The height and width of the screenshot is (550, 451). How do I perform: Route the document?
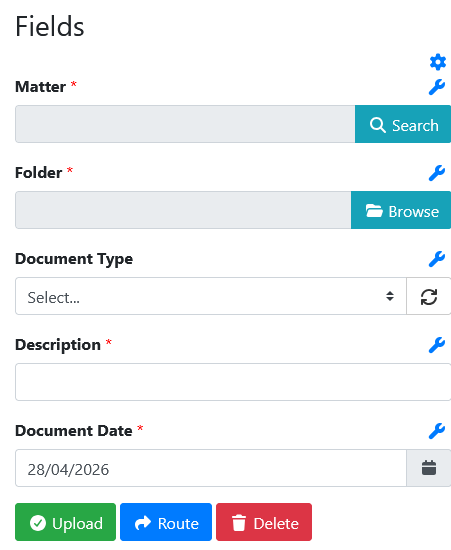pos(166,522)
